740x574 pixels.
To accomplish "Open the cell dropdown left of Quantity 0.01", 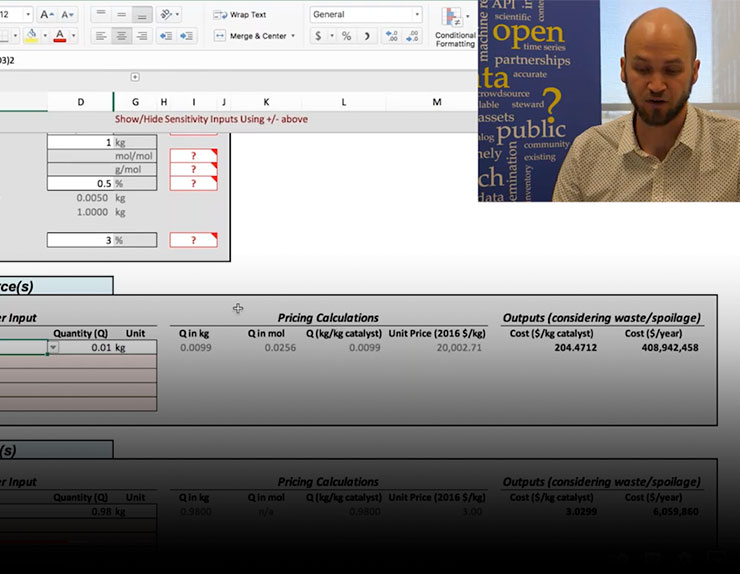I will [x=53, y=347].
